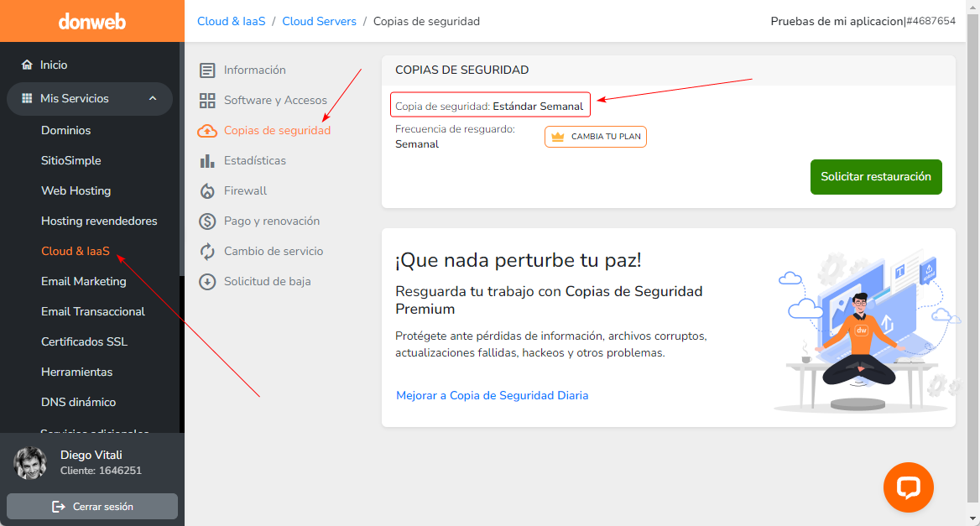Click the Software y Accesos grid icon

pos(207,100)
